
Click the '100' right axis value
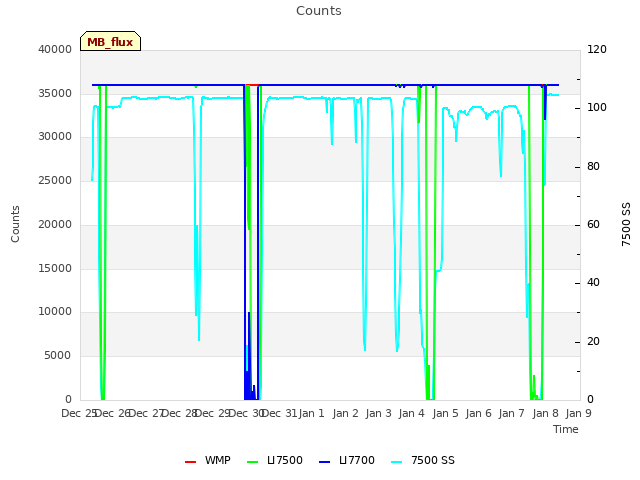[597, 108]
